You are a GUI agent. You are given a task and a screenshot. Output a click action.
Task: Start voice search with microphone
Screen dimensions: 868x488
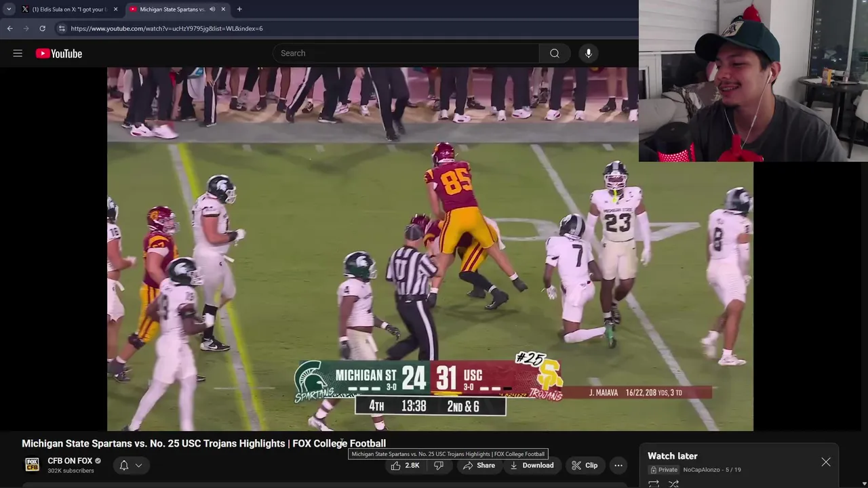pyautogui.click(x=589, y=54)
